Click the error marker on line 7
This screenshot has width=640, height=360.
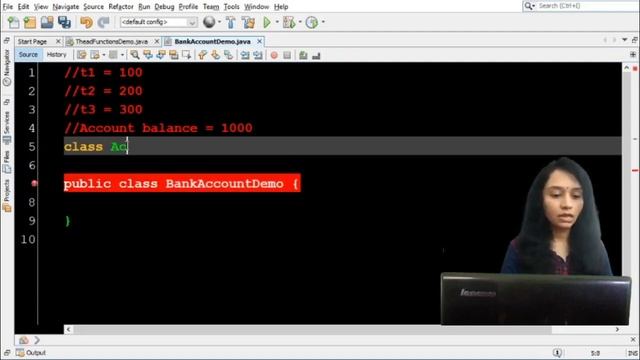pyautogui.click(x=34, y=184)
